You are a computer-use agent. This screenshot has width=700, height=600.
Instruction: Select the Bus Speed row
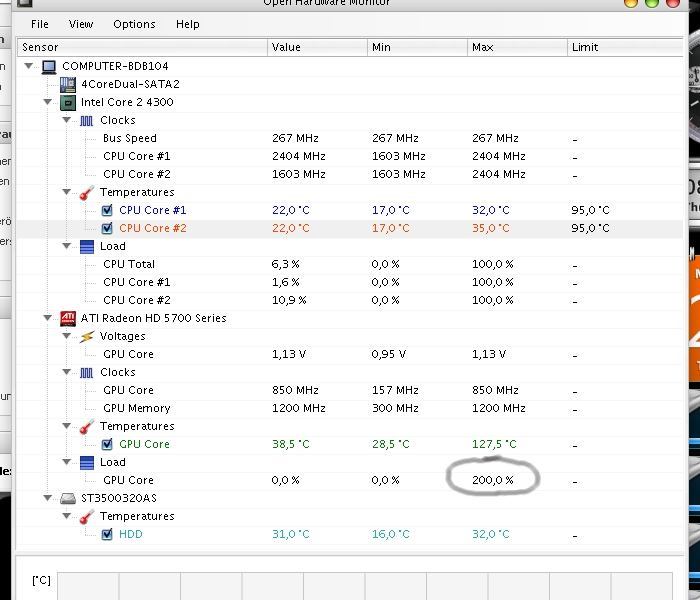pos(350,138)
